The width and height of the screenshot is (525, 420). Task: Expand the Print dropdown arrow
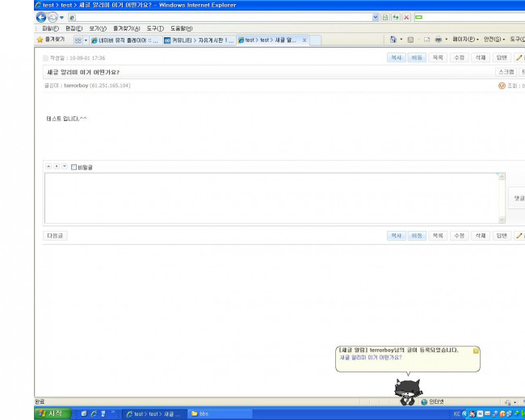coord(446,40)
